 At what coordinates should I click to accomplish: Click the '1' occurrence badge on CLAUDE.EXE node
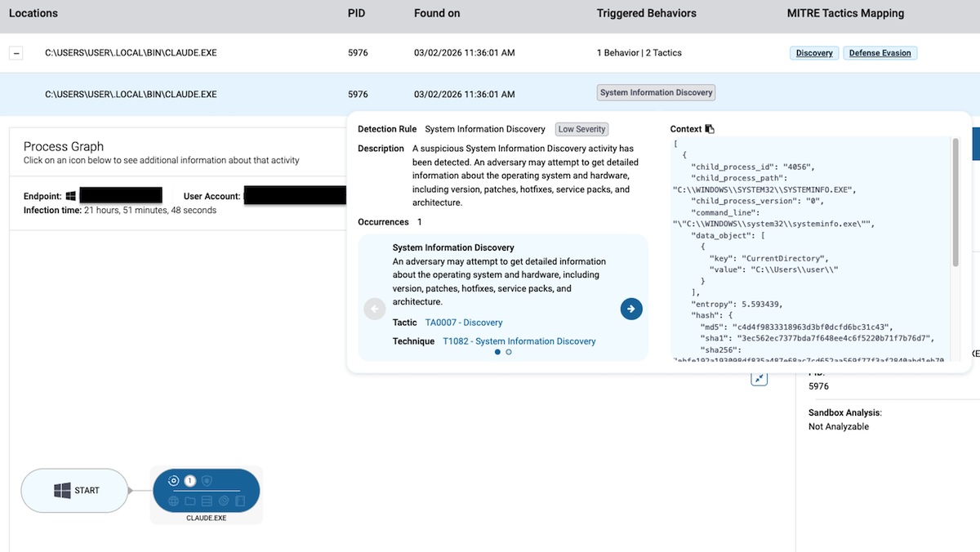point(189,481)
